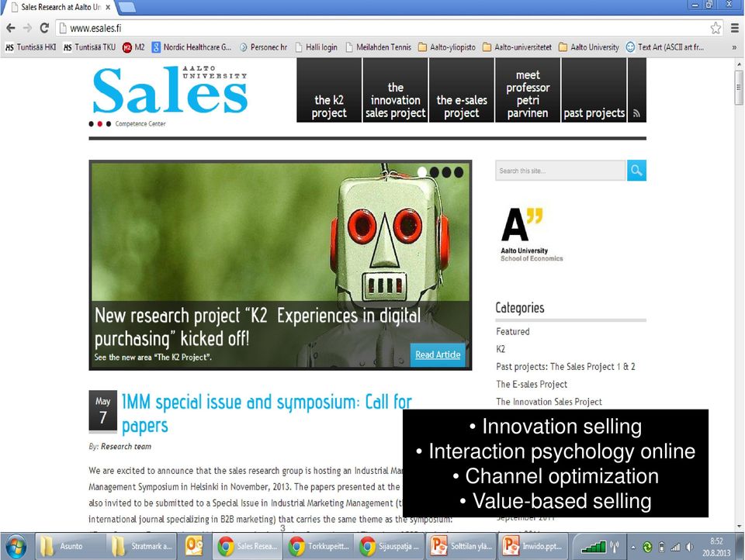Click the Aalto University School of Economics logo
Screen dimensions: 745x560
pyautogui.click(x=531, y=235)
